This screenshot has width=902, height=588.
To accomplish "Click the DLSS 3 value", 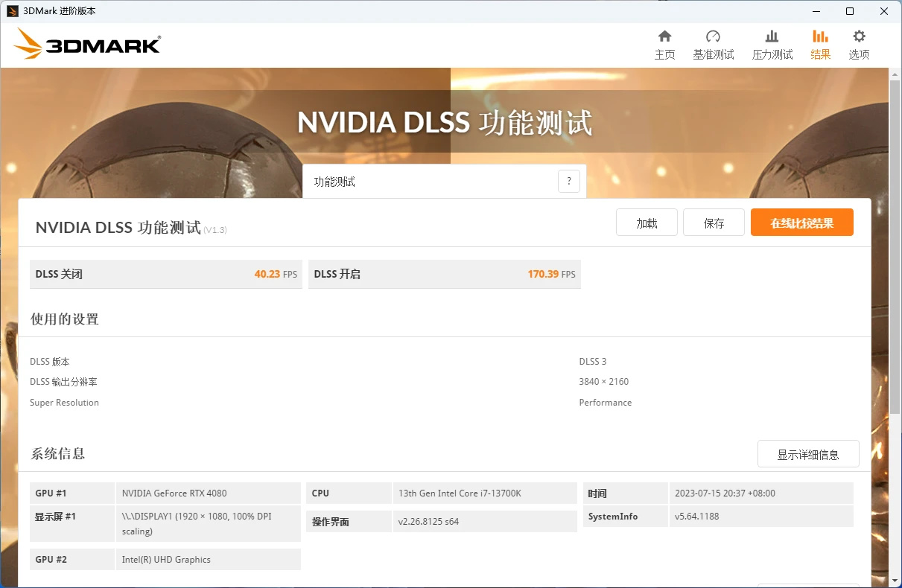I will point(593,362).
